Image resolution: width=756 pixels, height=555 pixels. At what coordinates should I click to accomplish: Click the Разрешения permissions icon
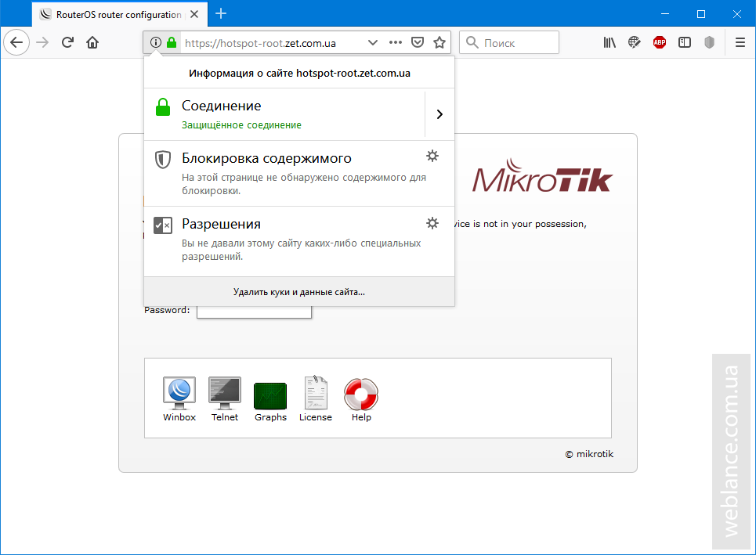pos(163,225)
